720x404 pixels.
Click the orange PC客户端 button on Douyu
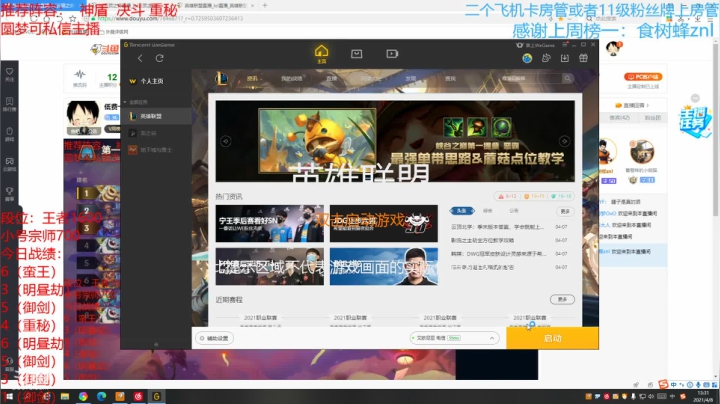click(643, 77)
